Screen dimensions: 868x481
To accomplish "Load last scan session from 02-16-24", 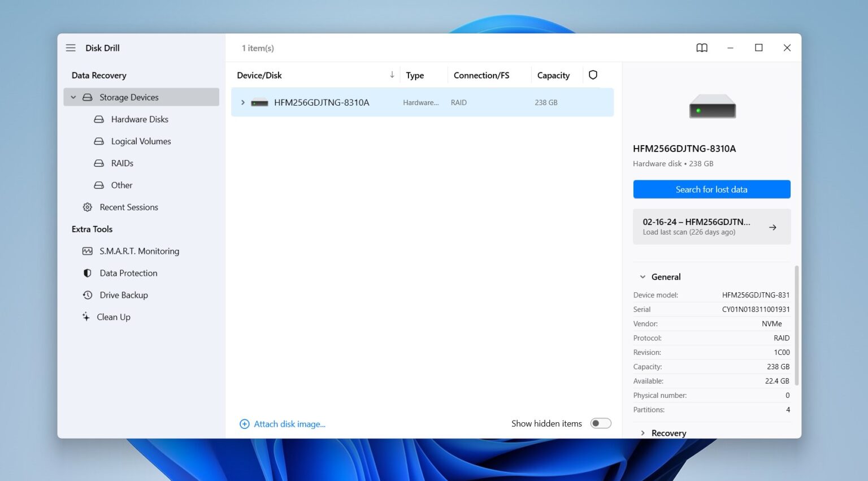I will (x=711, y=227).
